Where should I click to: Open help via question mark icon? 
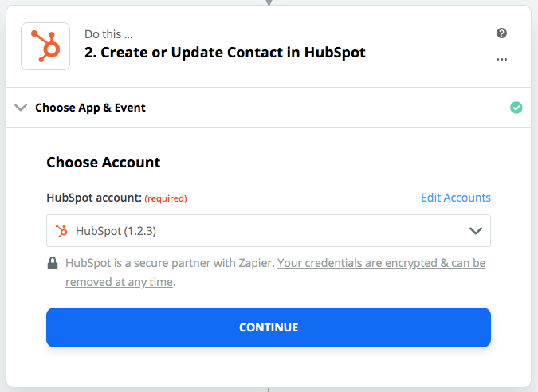(x=501, y=33)
